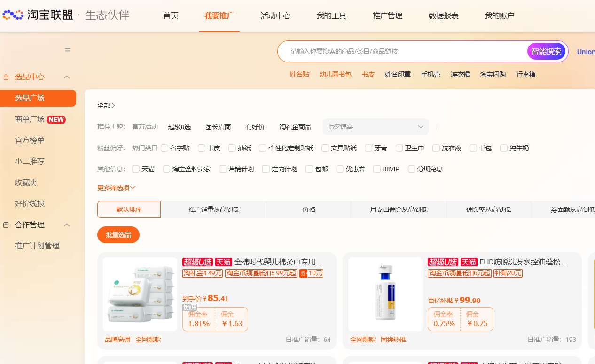Open 官方榜单 in the sidebar
The width and height of the screenshot is (595, 364).
pyautogui.click(x=30, y=140)
